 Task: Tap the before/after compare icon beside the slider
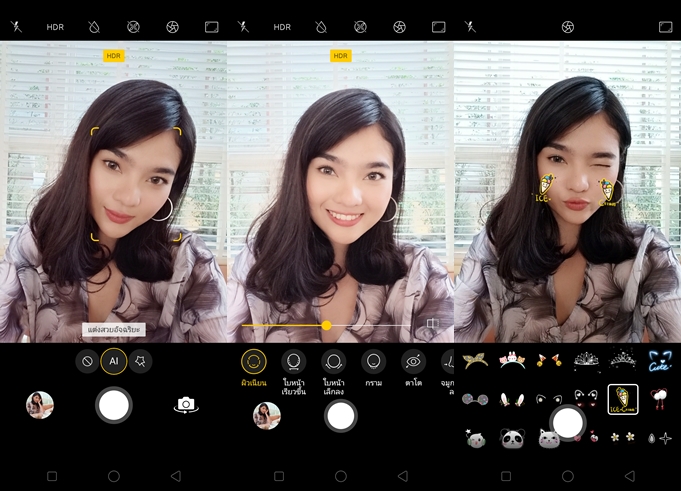[x=433, y=325]
